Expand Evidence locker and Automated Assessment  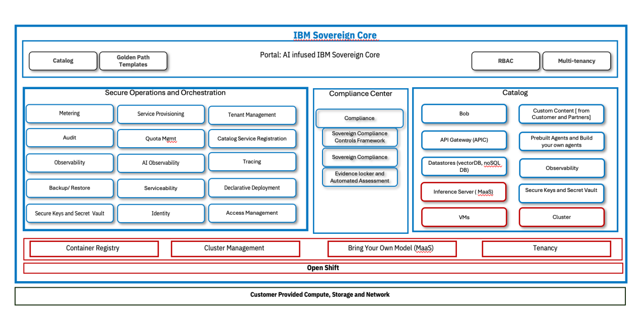pos(360,177)
